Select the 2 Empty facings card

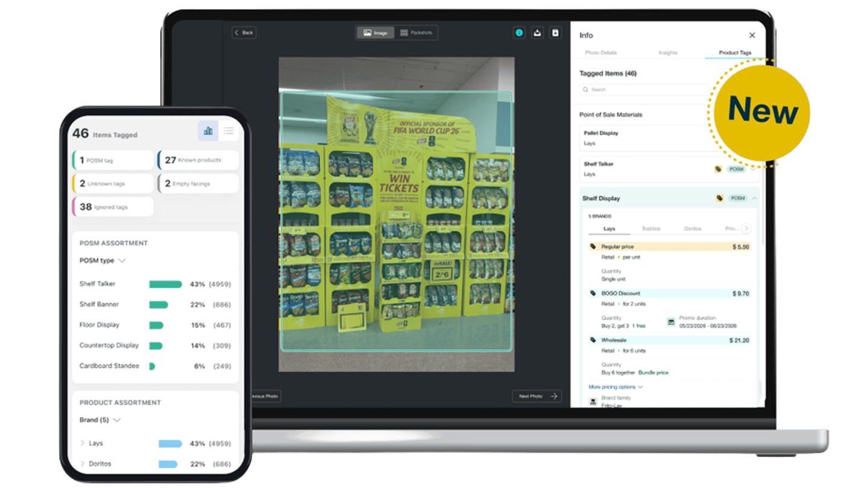[x=198, y=183]
